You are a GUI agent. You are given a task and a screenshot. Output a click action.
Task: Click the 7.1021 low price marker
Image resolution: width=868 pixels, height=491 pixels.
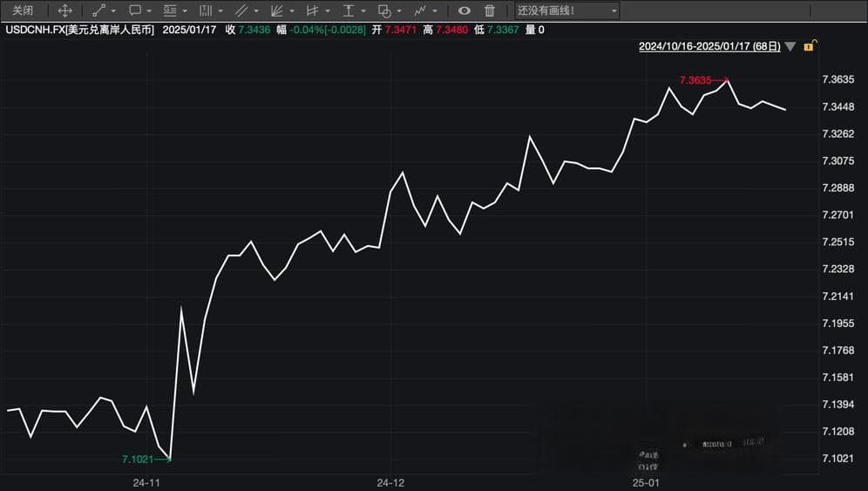pos(138,460)
